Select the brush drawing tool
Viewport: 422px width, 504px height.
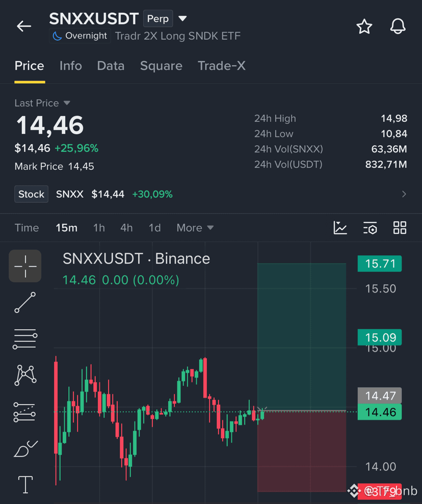(25, 449)
